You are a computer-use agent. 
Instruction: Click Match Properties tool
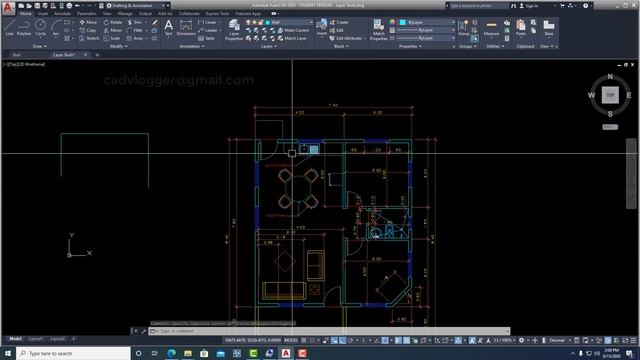(378, 29)
